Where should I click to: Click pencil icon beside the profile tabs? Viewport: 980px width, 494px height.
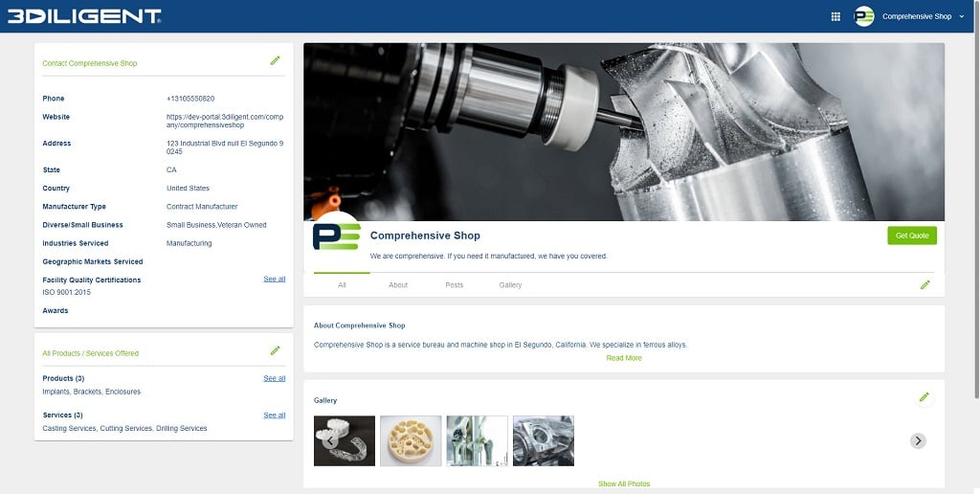(x=924, y=285)
